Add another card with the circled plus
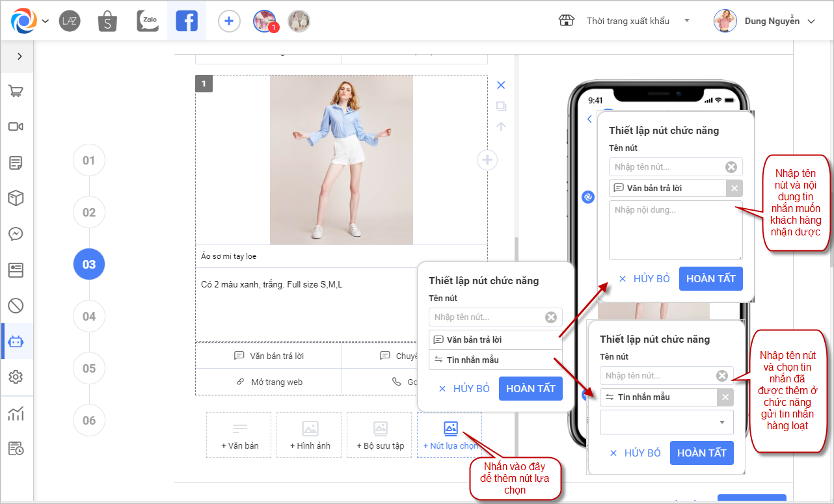The image size is (834, 504). click(x=487, y=159)
